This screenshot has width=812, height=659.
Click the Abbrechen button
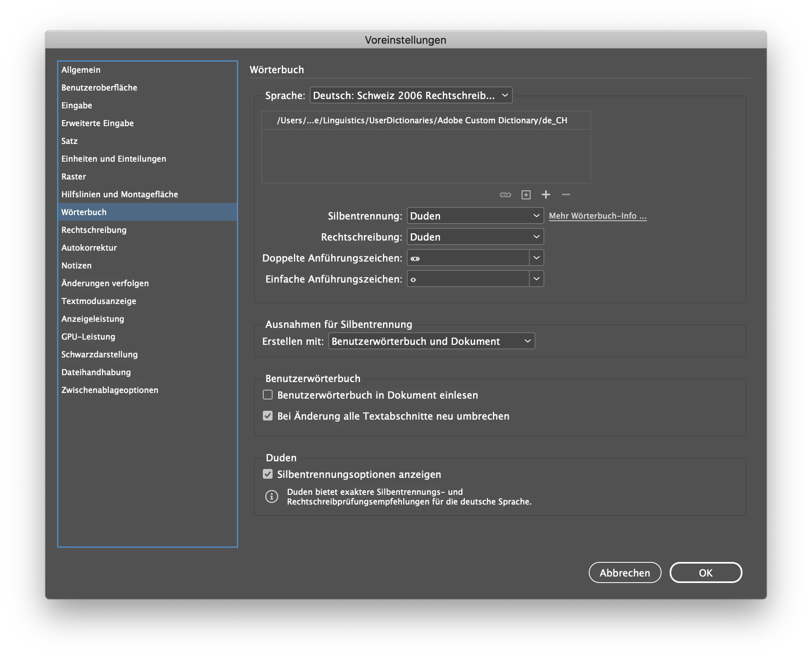[x=624, y=573]
